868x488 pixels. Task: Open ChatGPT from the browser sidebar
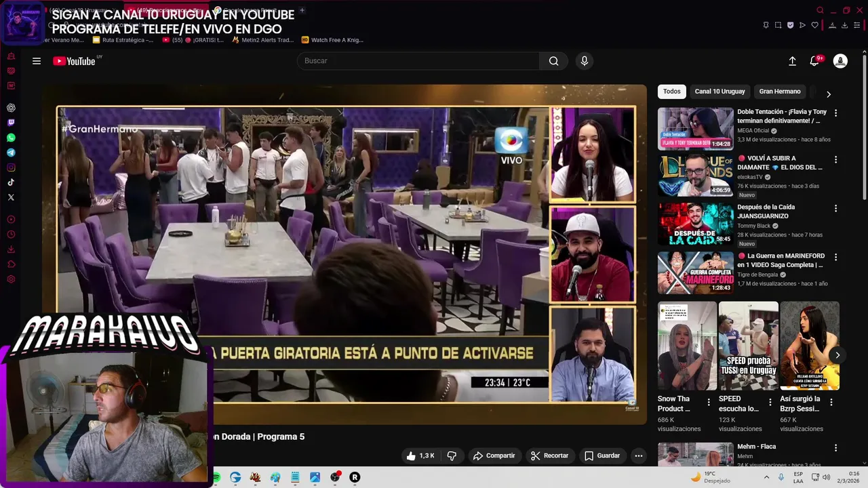coord(11,108)
